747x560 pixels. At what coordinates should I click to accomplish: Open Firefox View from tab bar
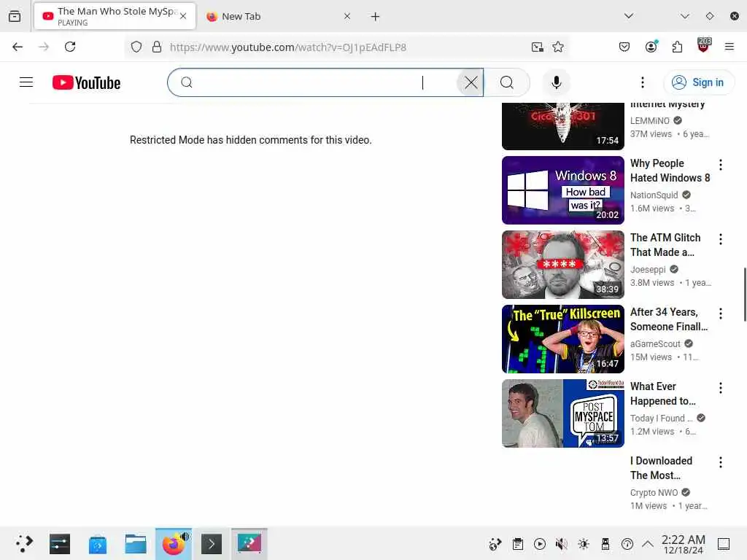click(15, 16)
